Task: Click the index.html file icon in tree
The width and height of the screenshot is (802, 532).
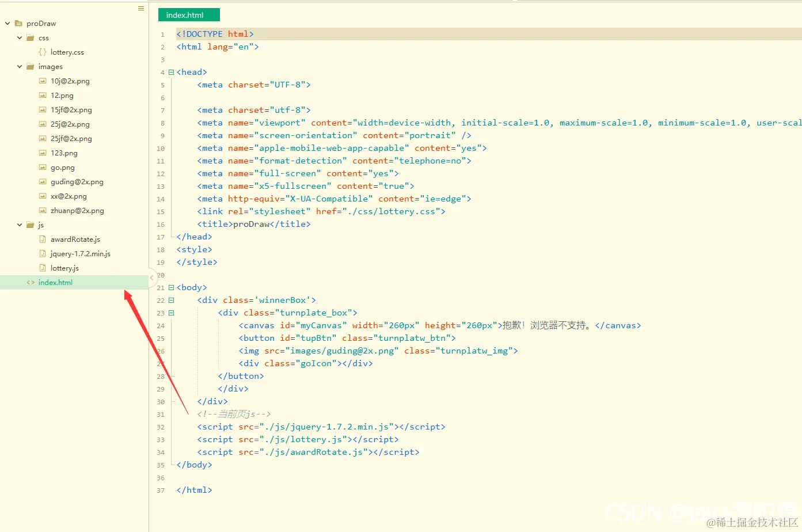Action: tap(31, 283)
